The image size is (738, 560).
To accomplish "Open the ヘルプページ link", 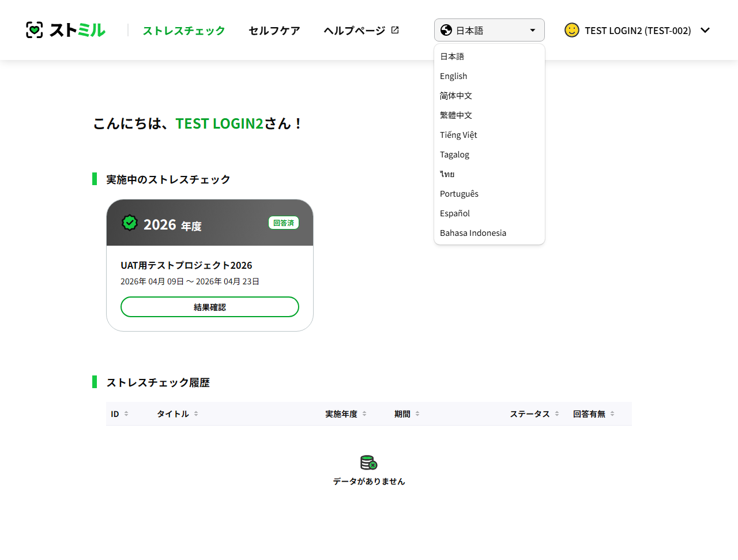I will pyautogui.click(x=355, y=30).
